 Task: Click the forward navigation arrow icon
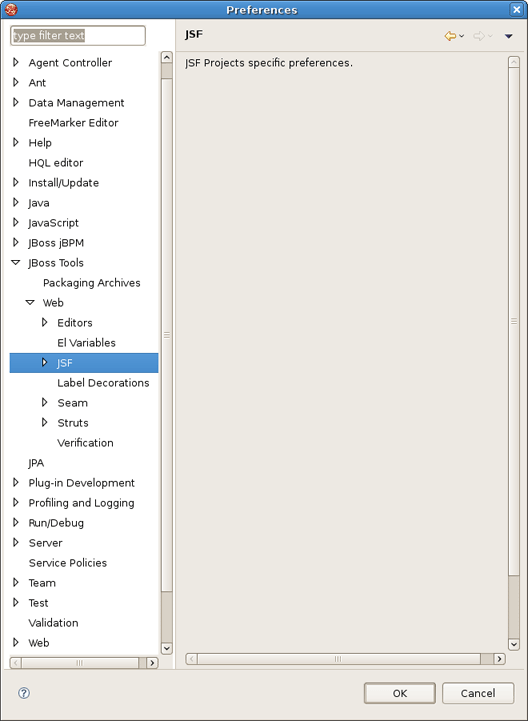click(x=479, y=36)
